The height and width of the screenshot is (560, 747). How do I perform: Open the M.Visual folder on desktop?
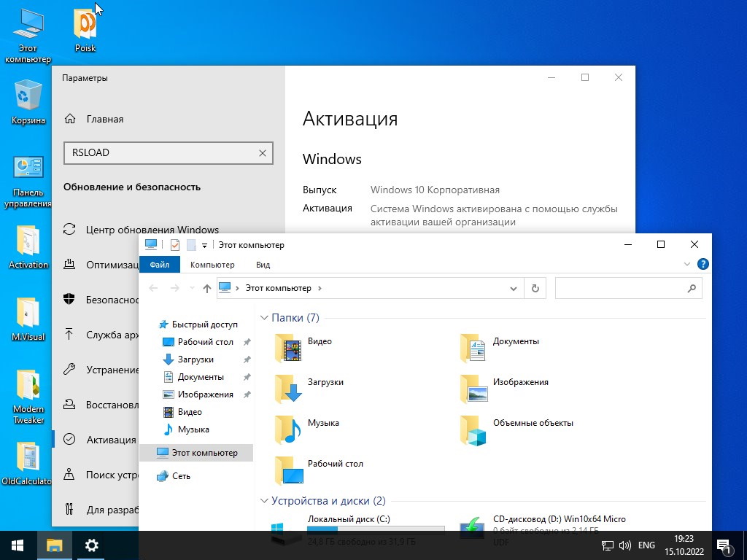(28, 319)
